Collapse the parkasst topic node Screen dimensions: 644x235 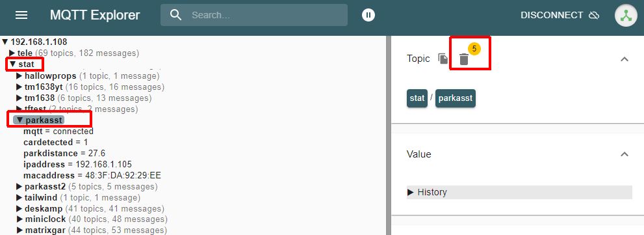pyautogui.click(x=19, y=120)
